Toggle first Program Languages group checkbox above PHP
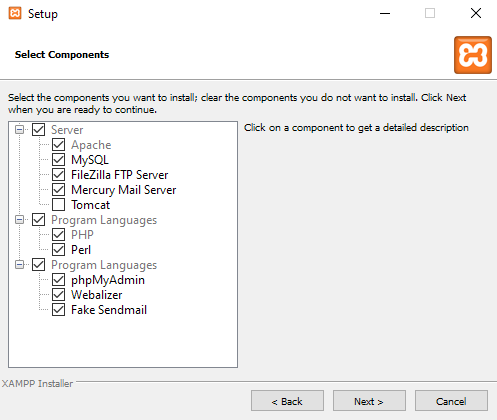The height and width of the screenshot is (420, 497). [39, 220]
